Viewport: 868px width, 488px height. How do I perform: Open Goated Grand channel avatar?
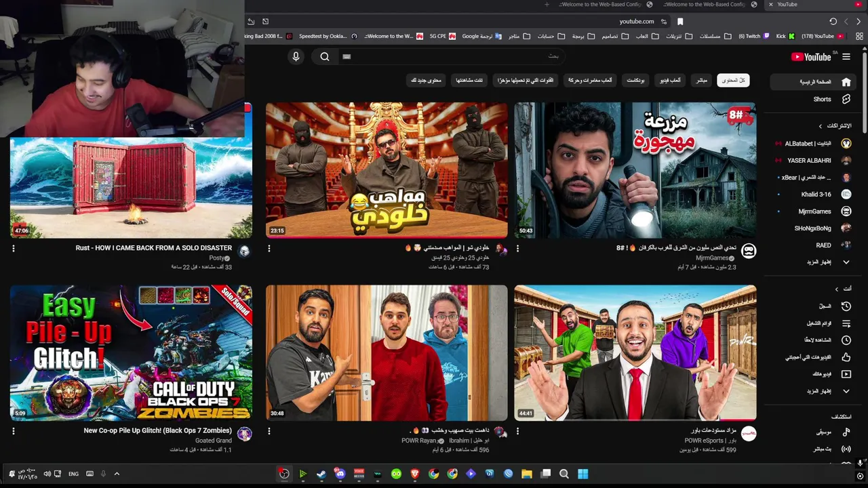click(244, 434)
